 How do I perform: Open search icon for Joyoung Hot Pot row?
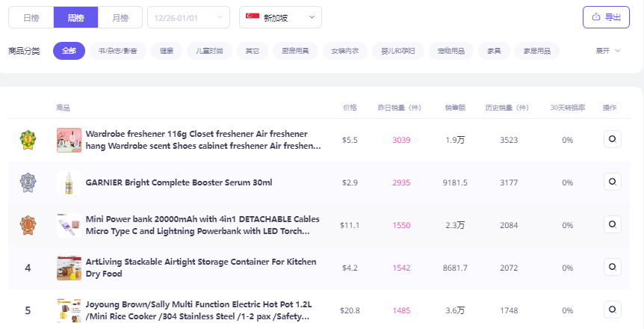click(613, 310)
